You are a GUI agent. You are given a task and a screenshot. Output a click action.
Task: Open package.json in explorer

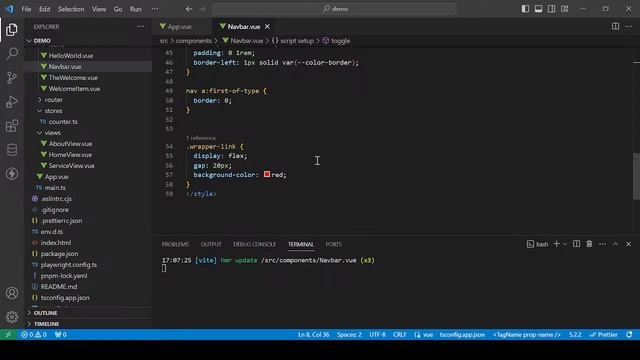(x=59, y=254)
